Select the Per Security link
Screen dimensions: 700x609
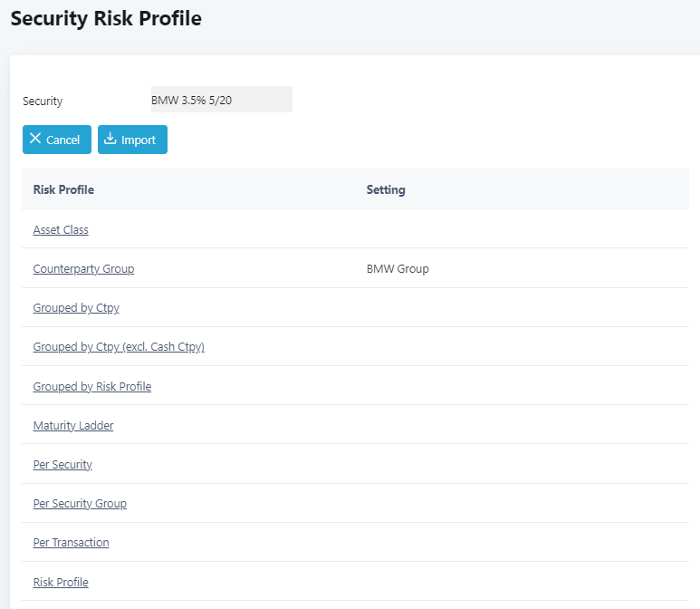62,465
